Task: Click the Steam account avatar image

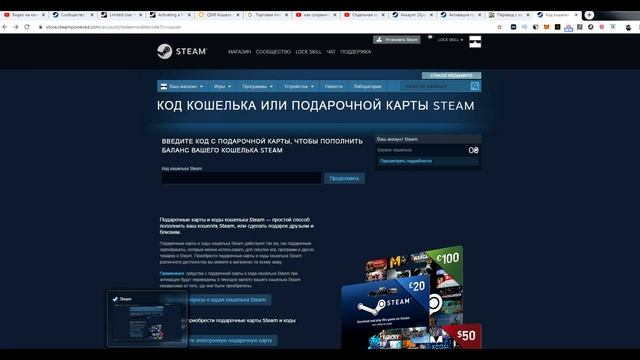Action: pyautogui.click(x=475, y=42)
